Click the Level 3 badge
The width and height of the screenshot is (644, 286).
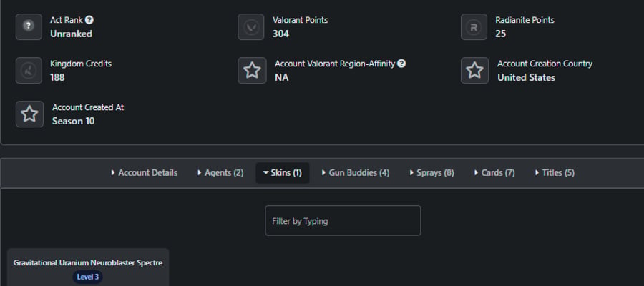88,277
